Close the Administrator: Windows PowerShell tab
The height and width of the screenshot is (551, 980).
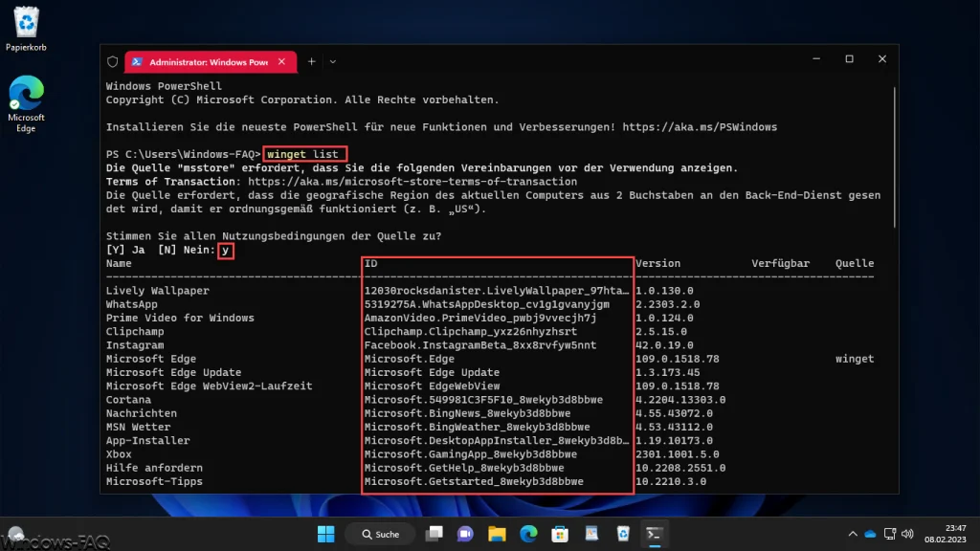pos(282,62)
